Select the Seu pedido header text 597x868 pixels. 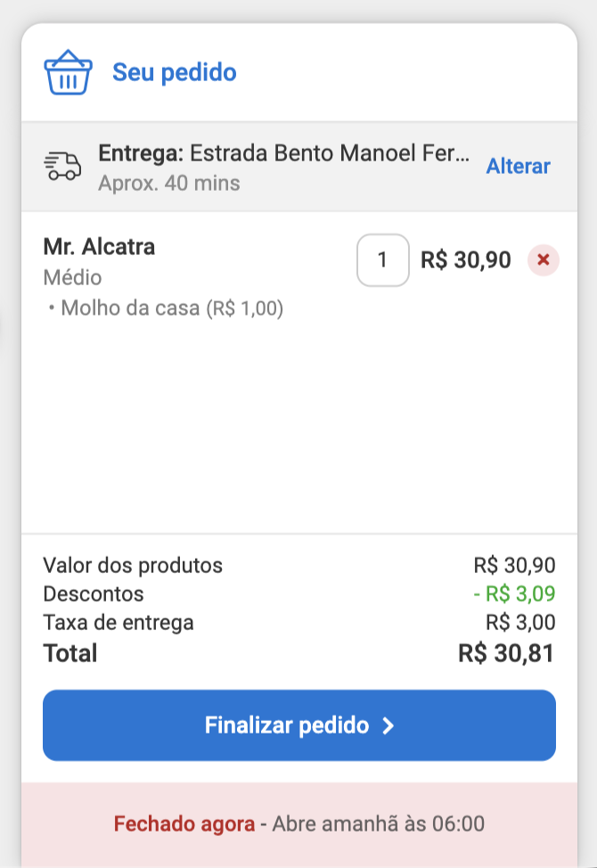[x=175, y=72]
